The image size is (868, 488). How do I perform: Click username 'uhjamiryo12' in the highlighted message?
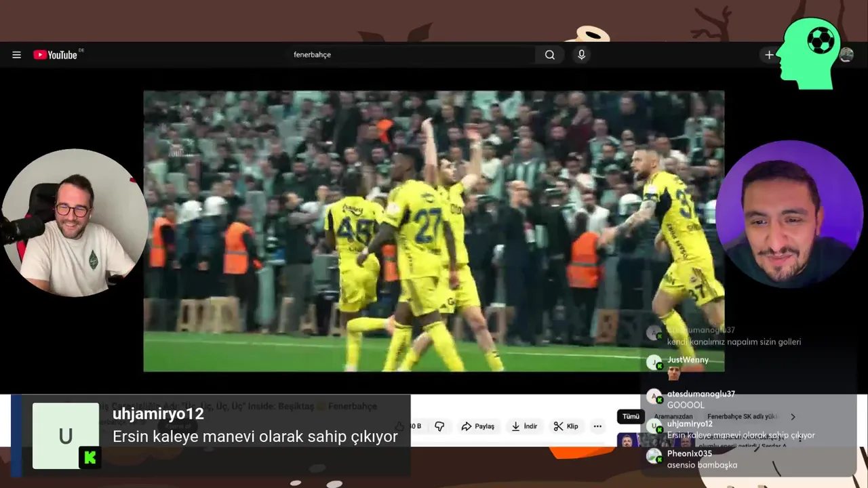tap(158, 414)
